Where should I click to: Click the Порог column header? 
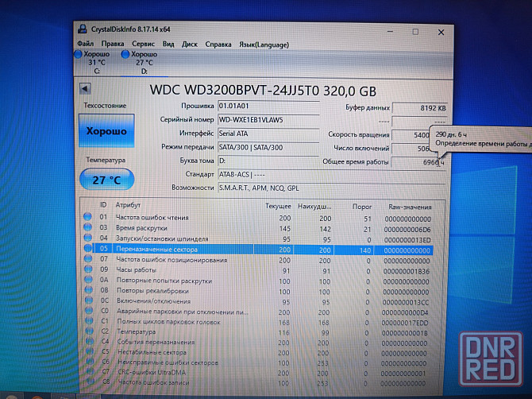tap(362, 207)
